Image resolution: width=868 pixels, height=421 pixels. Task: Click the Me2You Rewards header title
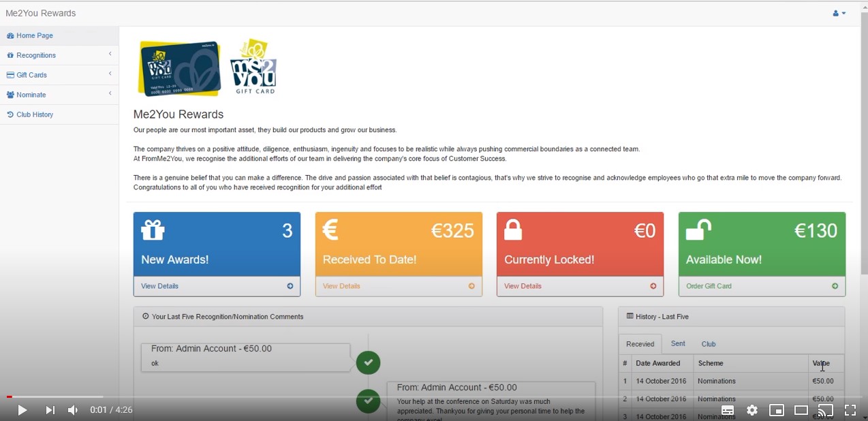click(41, 13)
